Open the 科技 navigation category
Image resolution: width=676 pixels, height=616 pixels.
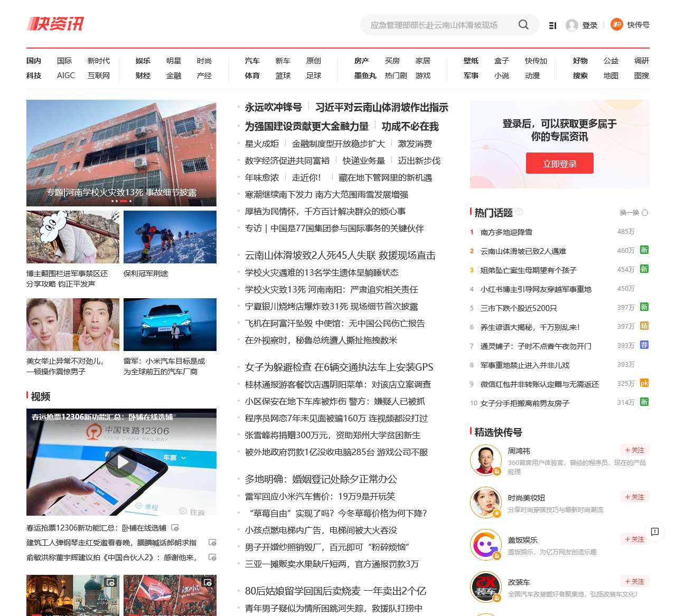pyautogui.click(x=34, y=75)
